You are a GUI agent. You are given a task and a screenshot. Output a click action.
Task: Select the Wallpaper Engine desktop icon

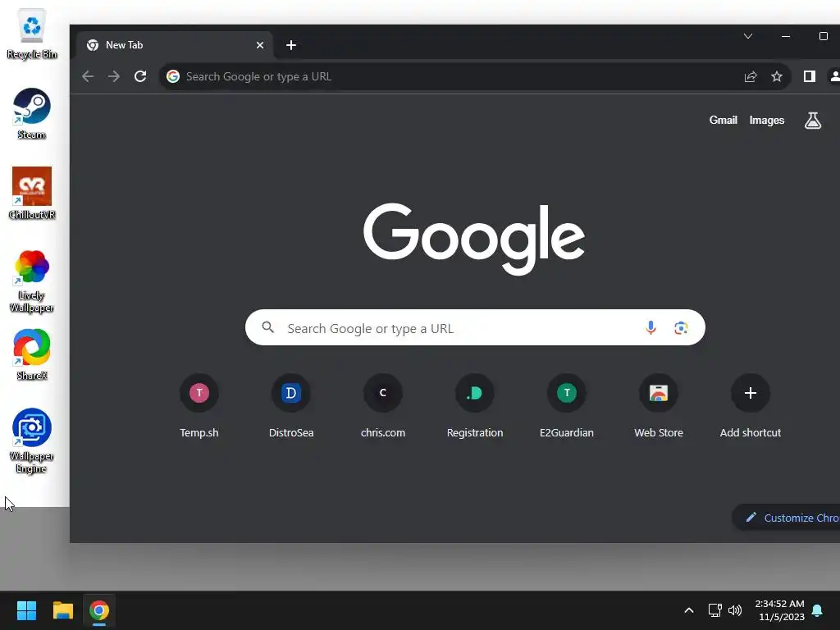[32, 441]
